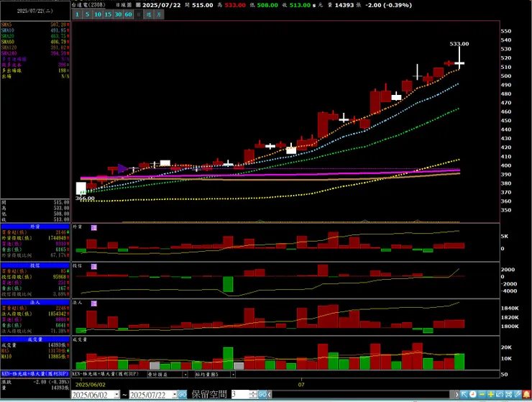Open the 累計損益 dropdown arrow
This screenshot has width=532, height=402.
pos(185,375)
